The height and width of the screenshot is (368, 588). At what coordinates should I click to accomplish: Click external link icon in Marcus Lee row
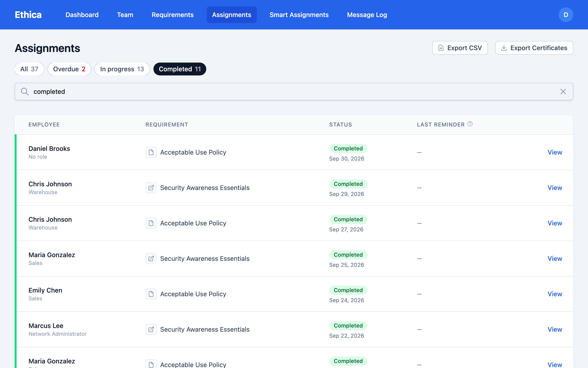pyautogui.click(x=151, y=329)
